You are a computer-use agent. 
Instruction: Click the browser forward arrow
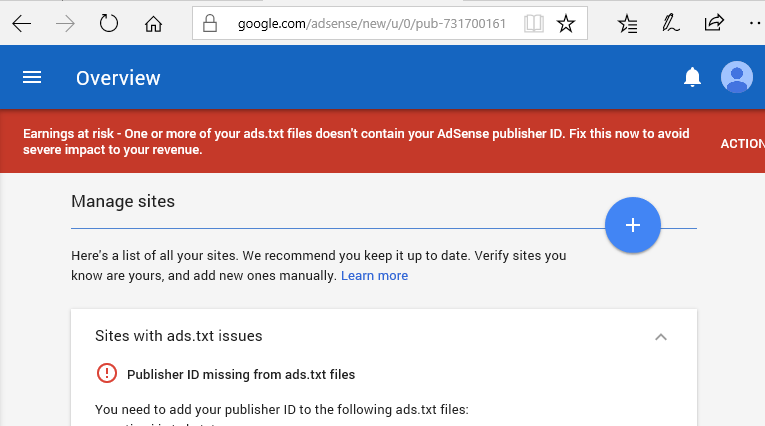[x=66, y=24]
